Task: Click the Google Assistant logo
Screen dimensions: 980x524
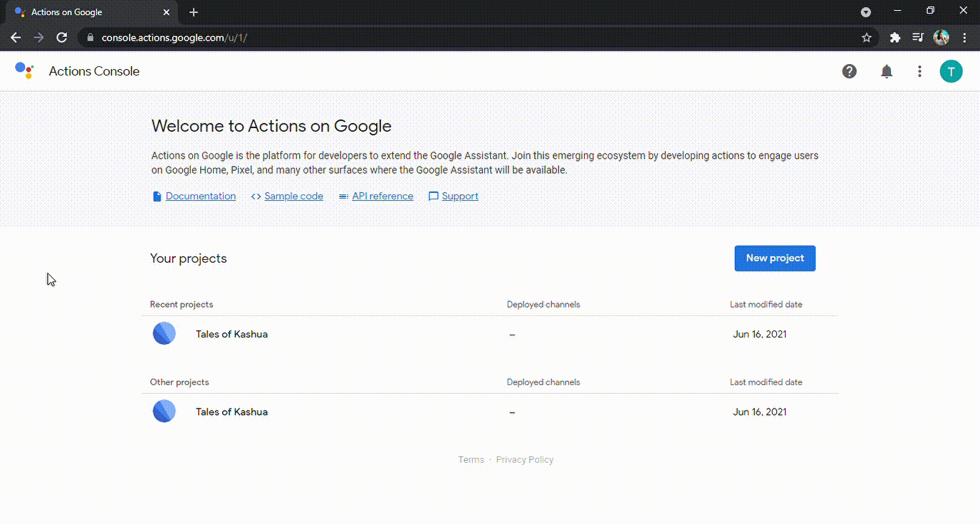Action: click(24, 70)
